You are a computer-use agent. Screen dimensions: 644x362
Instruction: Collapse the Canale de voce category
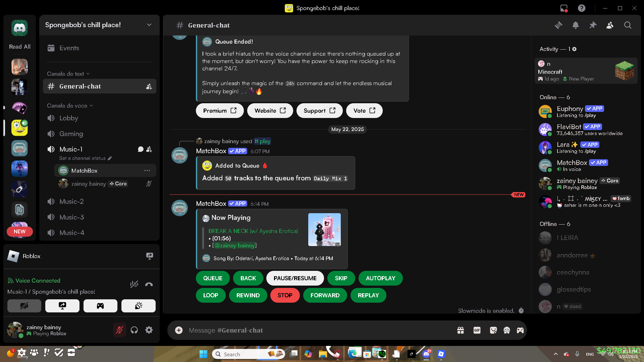pyautogui.click(x=70, y=106)
